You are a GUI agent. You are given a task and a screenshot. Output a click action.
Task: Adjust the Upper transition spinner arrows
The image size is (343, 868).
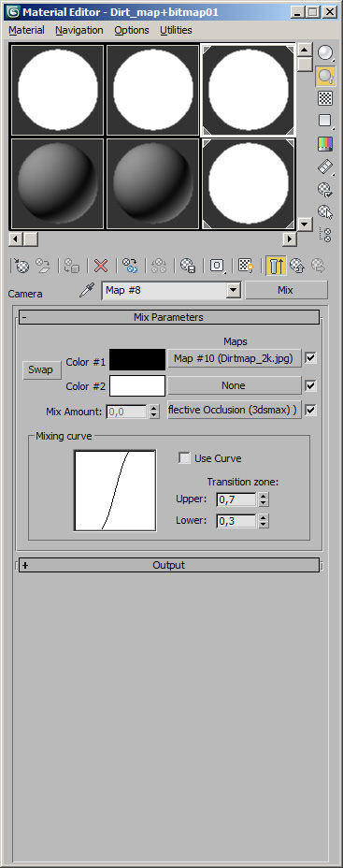point(264,499)
